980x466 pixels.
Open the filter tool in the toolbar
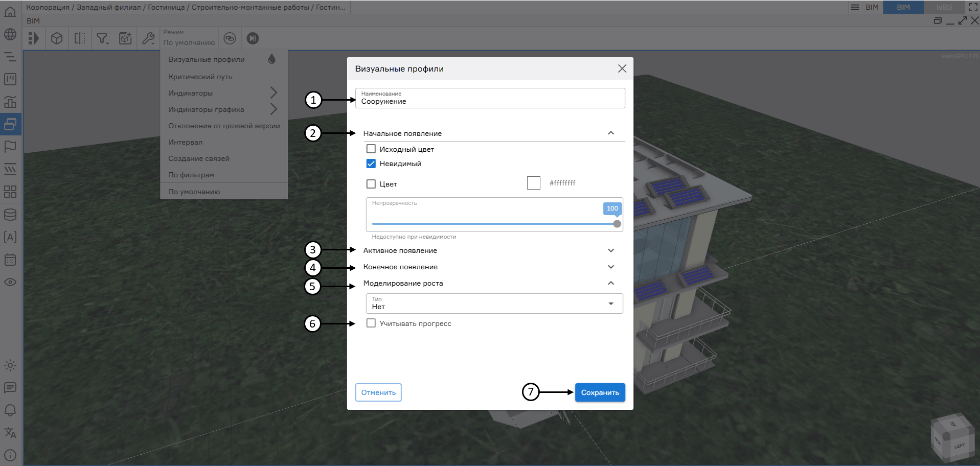[x=102, y=38]
